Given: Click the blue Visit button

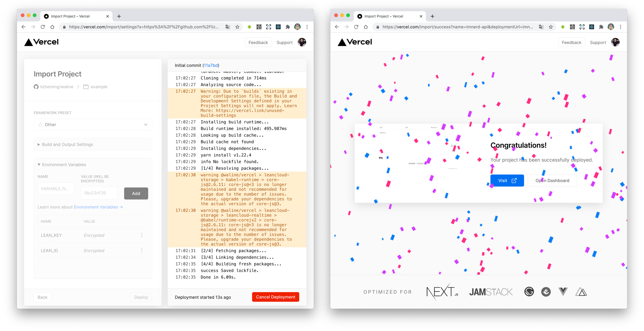Looking at the screenshot, I should pyautogui.click(x=507, y=181).
